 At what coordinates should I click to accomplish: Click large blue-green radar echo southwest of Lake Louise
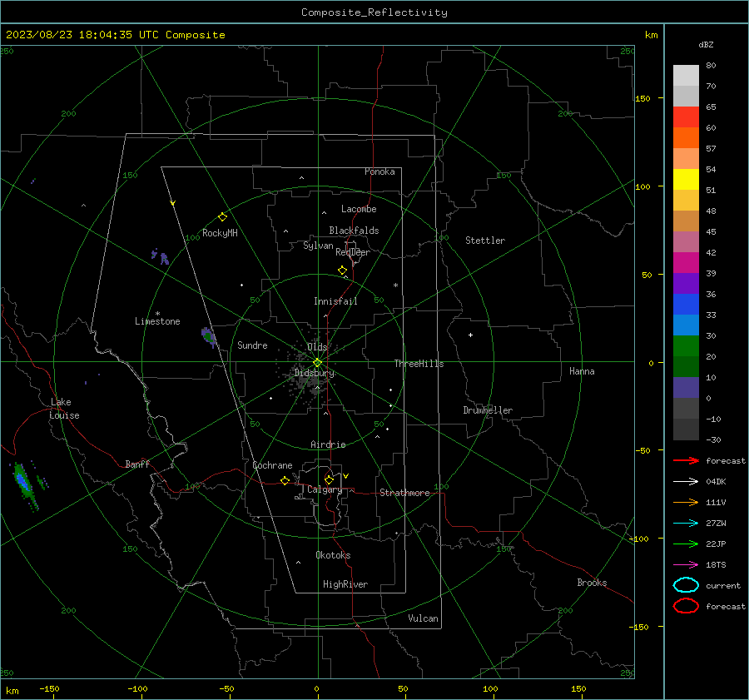25,486
